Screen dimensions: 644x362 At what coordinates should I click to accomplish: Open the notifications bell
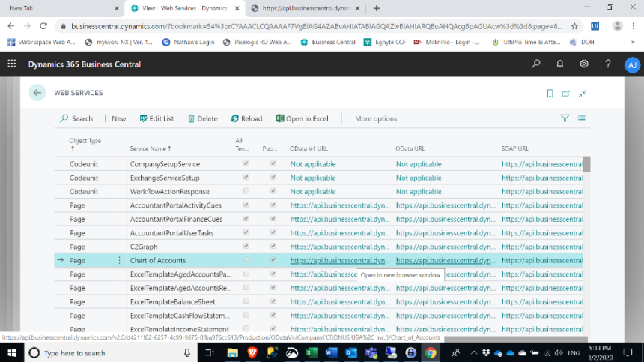(560, 64)
